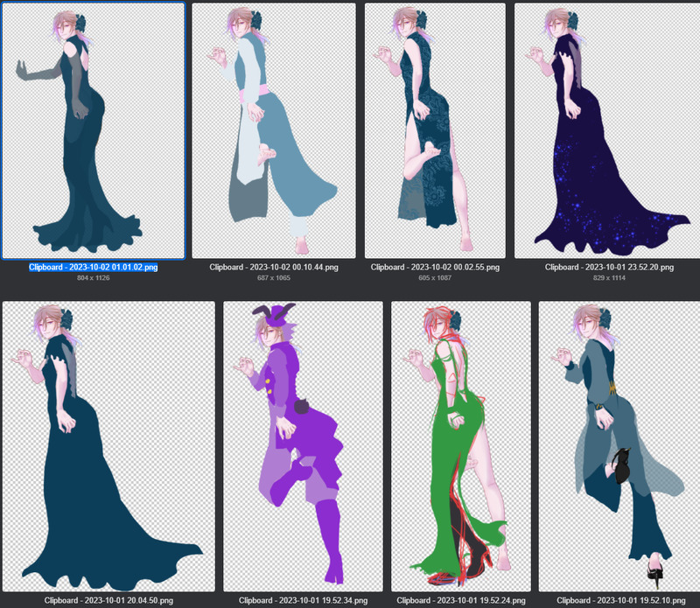Click the 804 x 1126 dimensions text
The width and height of the screenshot is (700, 608).
93,279
